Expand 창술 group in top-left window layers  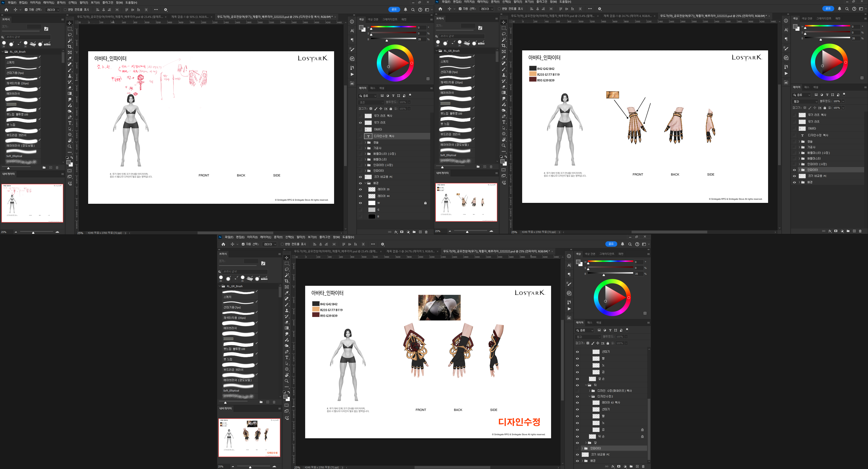point(365,142)
